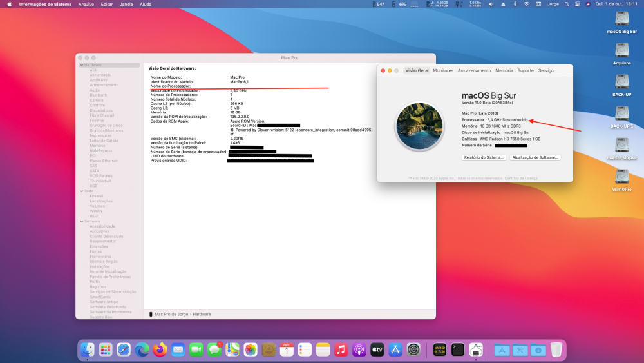Launch the App Store from dock
Screen dimensions: 644x363
point(395,350)
